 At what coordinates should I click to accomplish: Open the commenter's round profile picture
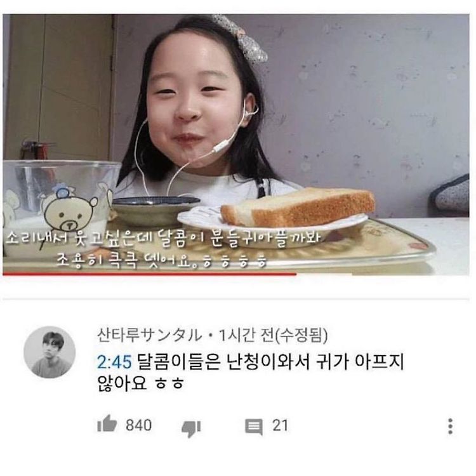click(x=50, y=352)
